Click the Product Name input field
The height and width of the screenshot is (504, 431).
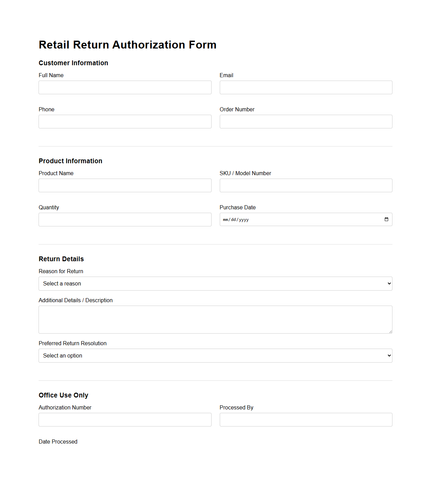pos(125,185)
